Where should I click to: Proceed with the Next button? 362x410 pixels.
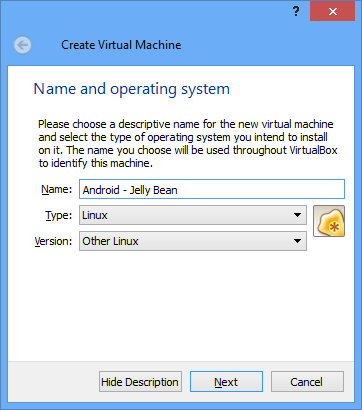pyautogui.click(x=226, y=382)
